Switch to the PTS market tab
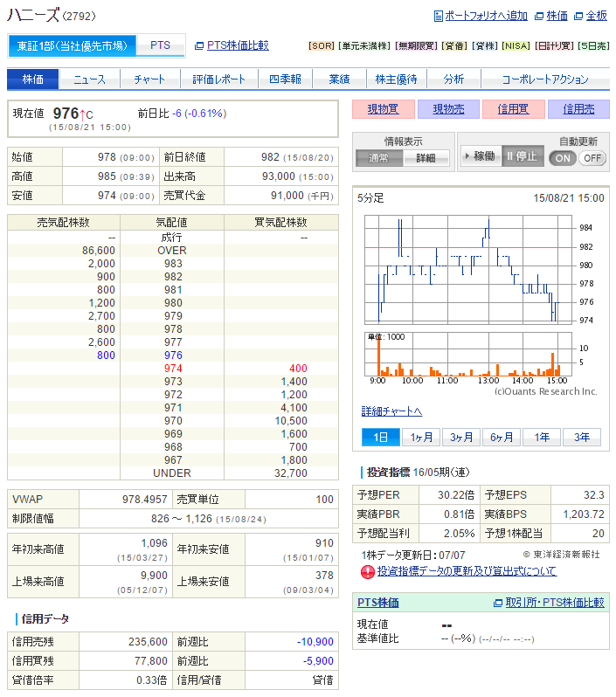This screenshot has height=697, width=616. [x=161, y=45]
